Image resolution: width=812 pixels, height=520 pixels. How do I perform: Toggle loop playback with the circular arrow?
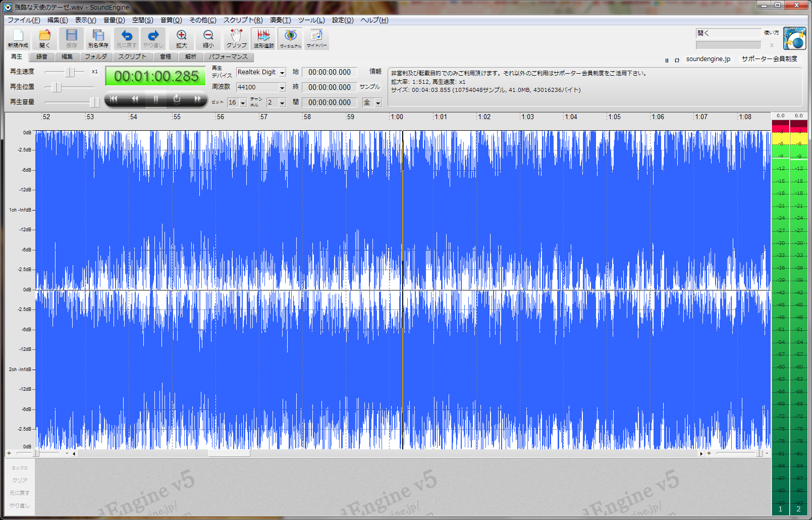pos(177,99)
